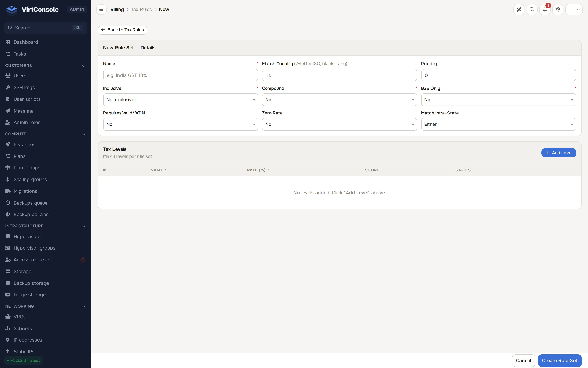
Task: Click the Plan groups layers icon
Action: click(x=8, y=168)
